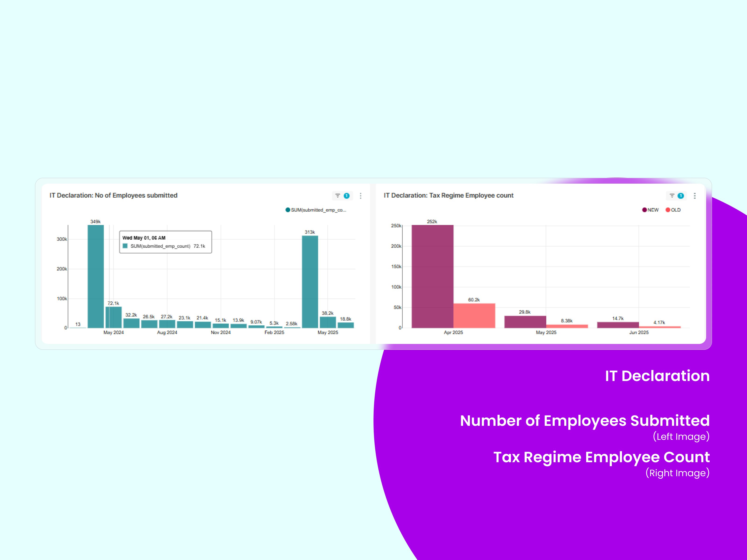Toggle the NEW legend series

pos(650,210)
